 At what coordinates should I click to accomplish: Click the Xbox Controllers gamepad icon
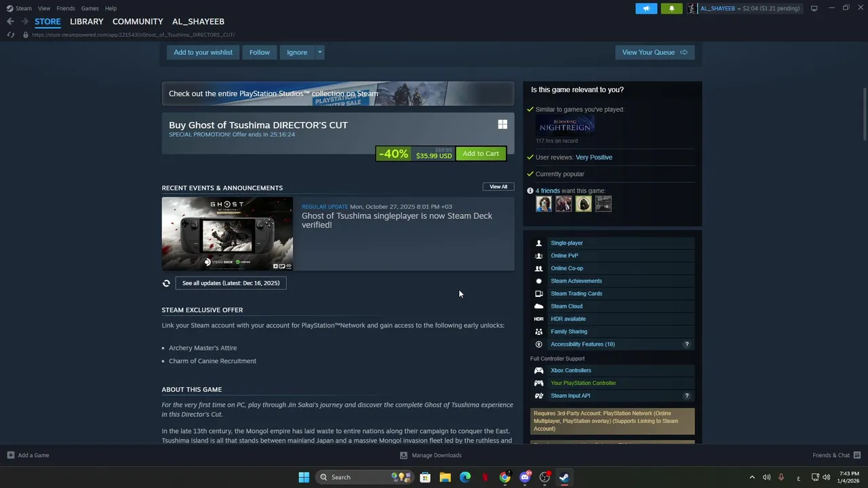538,371
